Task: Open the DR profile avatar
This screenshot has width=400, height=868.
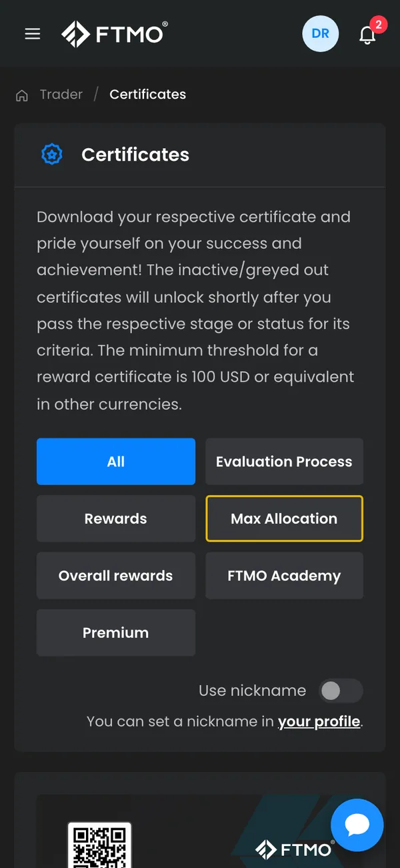Action: 321,33
